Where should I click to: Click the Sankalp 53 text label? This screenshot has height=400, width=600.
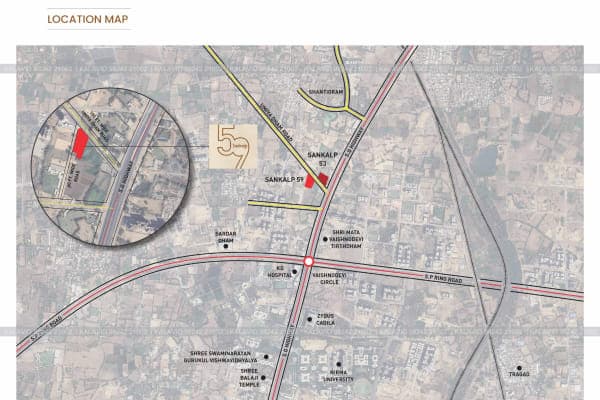pyautogui.click(x=323, y=159)
